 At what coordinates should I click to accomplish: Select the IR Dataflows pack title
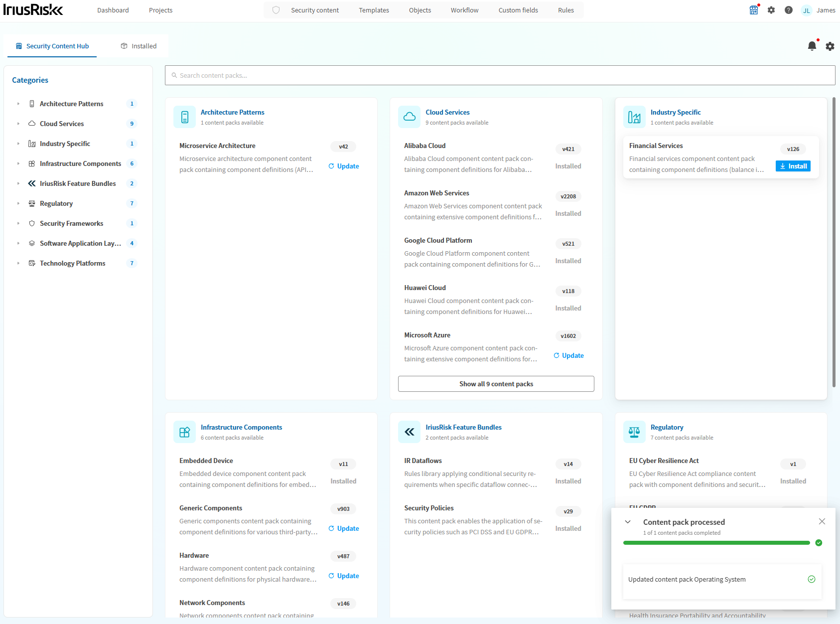[423, 461]
